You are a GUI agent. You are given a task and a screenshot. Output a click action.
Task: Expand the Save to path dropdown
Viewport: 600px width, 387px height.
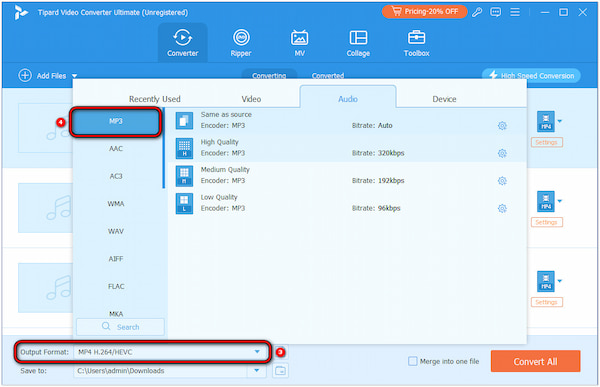pyautogui.click(x=257, y=371)
